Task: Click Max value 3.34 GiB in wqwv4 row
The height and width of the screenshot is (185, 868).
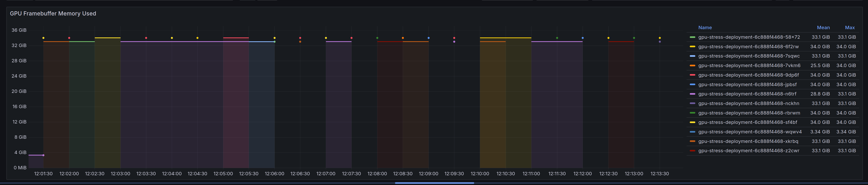Action: click(x=846, y=132)
